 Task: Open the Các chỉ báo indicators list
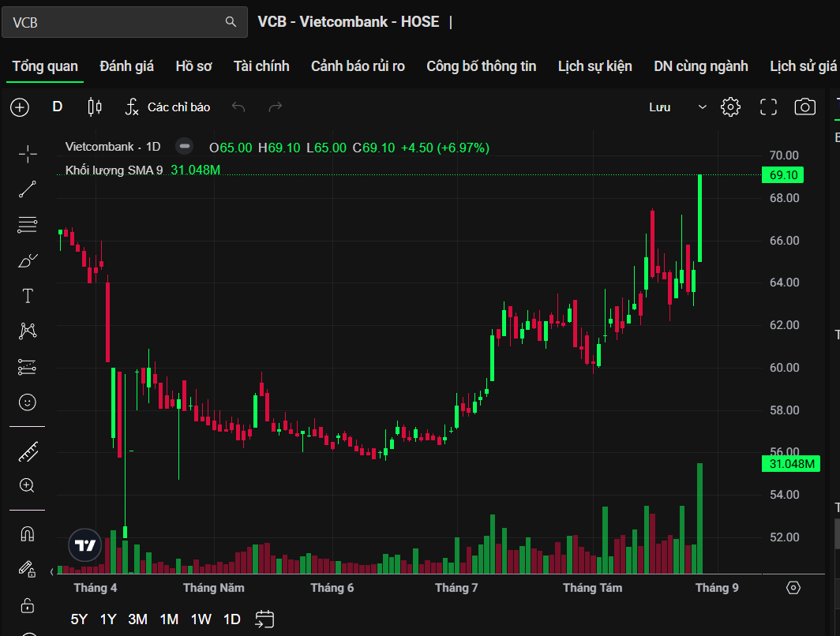click(x=179, y=107)
